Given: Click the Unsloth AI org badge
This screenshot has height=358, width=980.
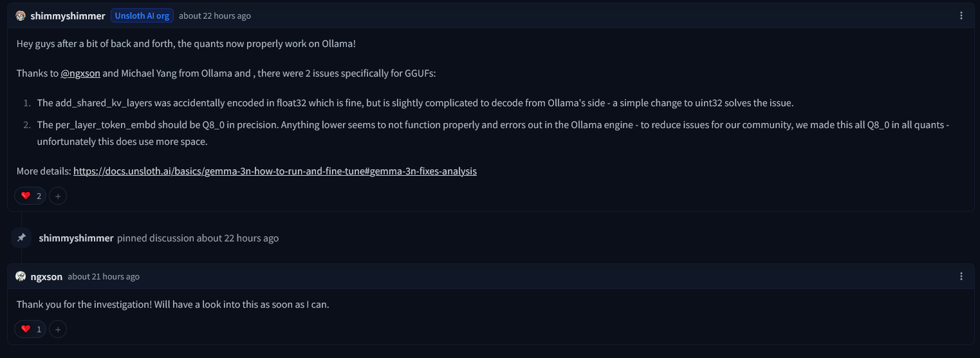Looking at the screenshot, I should pyautogui.click(x=142, y=16).
